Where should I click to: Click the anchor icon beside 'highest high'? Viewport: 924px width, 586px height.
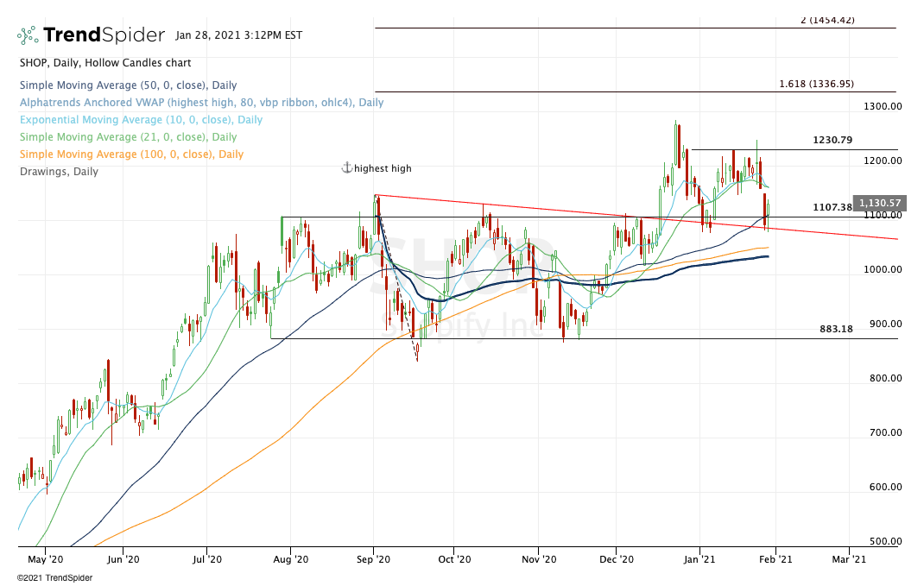click(347, 168)
